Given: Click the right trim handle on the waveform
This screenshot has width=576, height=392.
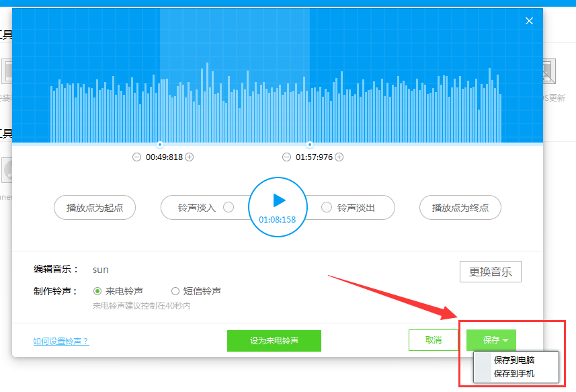Looking at the screenshot, I should pos(310,143).
